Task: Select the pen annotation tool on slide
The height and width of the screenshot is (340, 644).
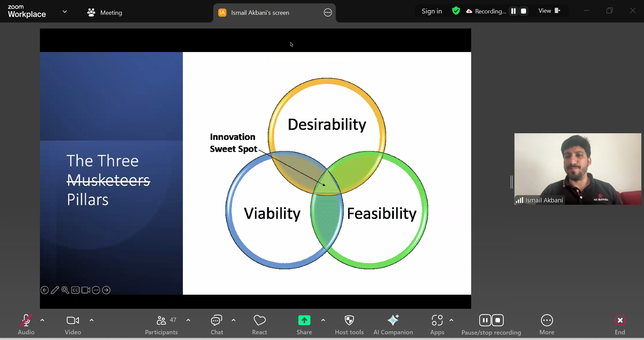Action: point(55,290)
